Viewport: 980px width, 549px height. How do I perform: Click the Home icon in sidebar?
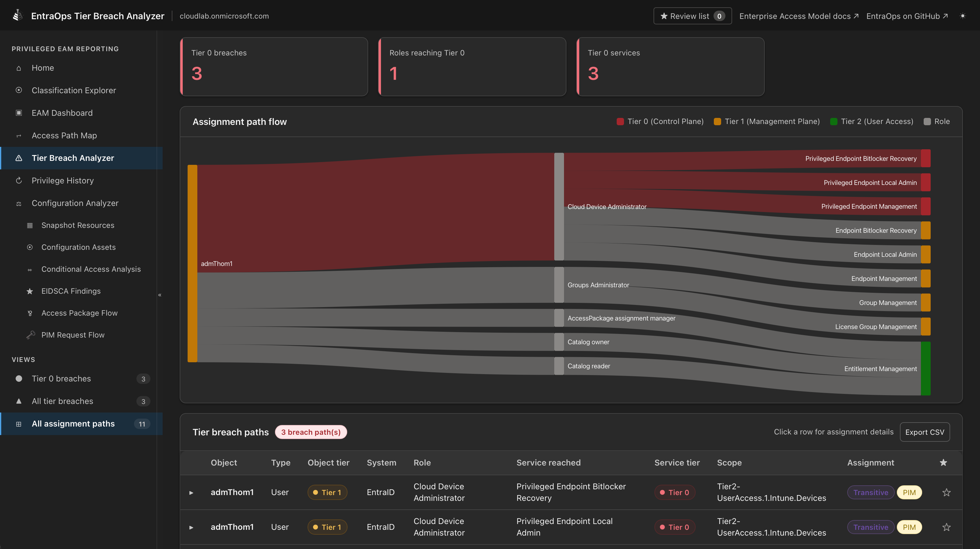[19, 68]
